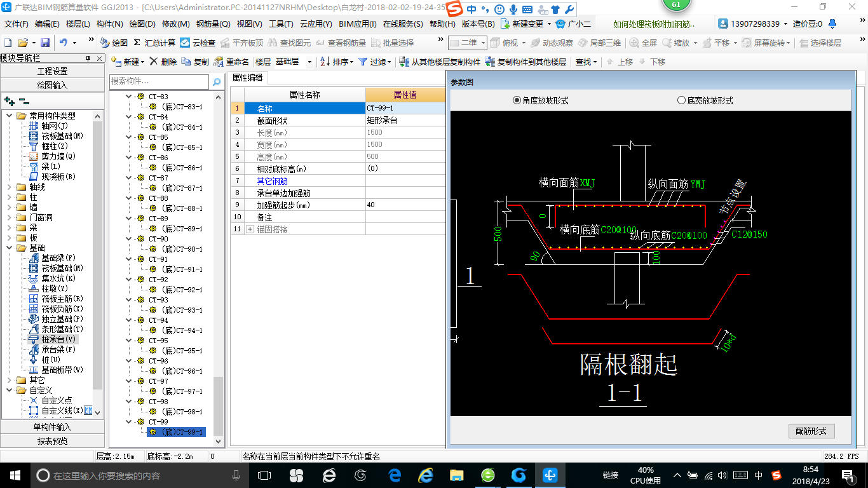Click 新建 new component button

(128, 62)
